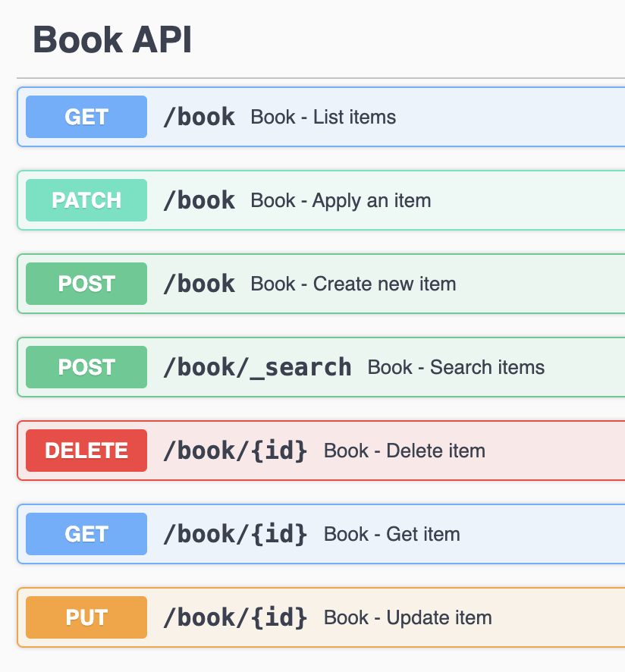Collapse the Book API section heading
The width and height of the screenshot is (625, 672).
click(112, 40)
